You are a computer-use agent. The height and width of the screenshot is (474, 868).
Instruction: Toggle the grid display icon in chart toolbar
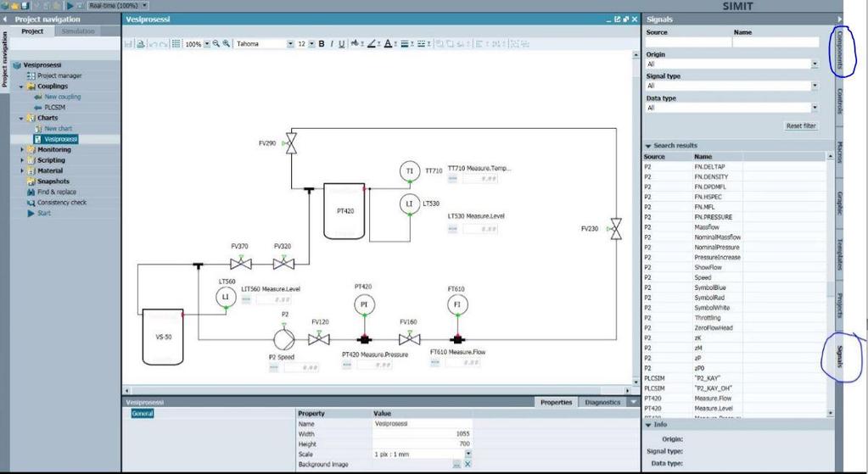pyautogui.click(x=176, y=44)
